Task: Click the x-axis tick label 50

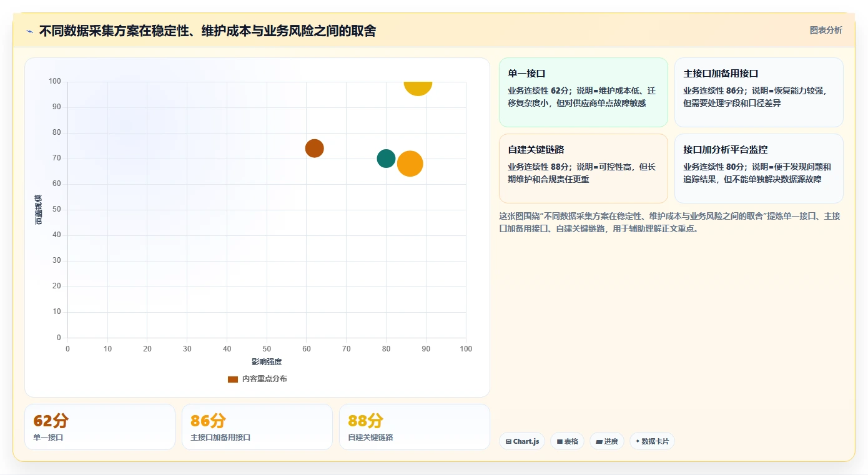Action: [267, 349]
